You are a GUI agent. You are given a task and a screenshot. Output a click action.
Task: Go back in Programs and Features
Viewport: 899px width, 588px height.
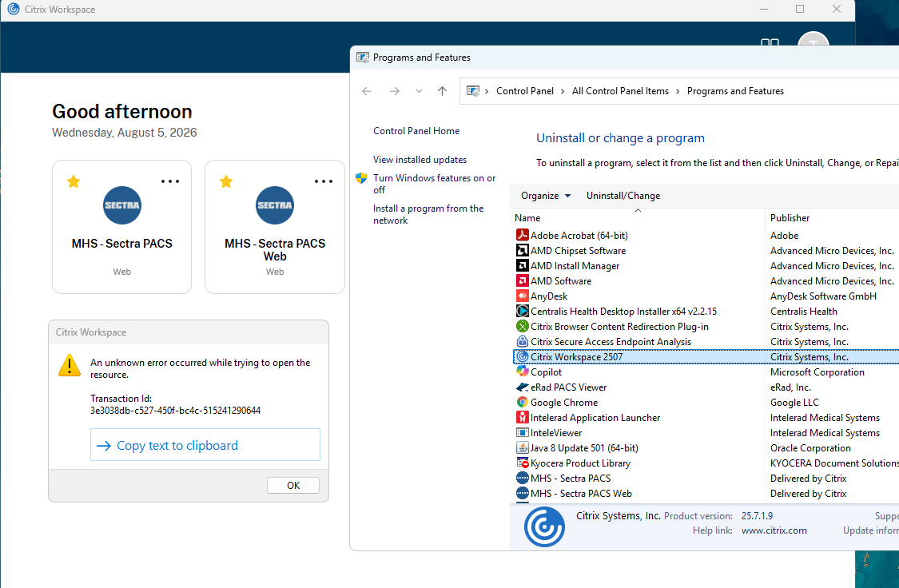(367, 91)
